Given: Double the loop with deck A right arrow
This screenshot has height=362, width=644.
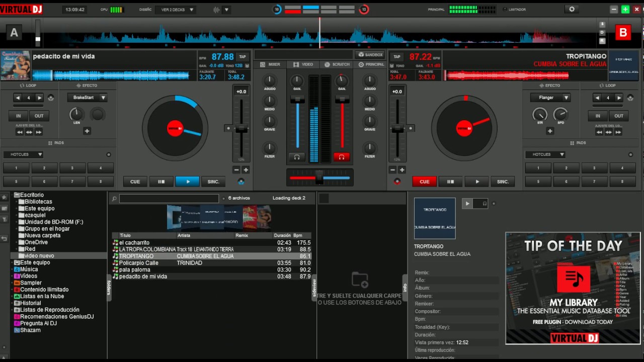Looking at the screenshot, I should (x=39, y=98).
